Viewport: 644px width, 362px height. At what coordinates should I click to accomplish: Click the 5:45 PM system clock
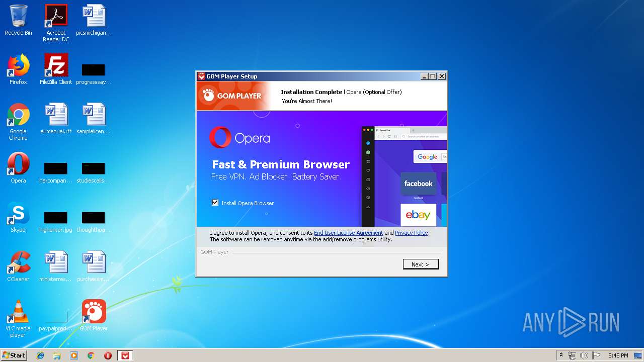618,355
